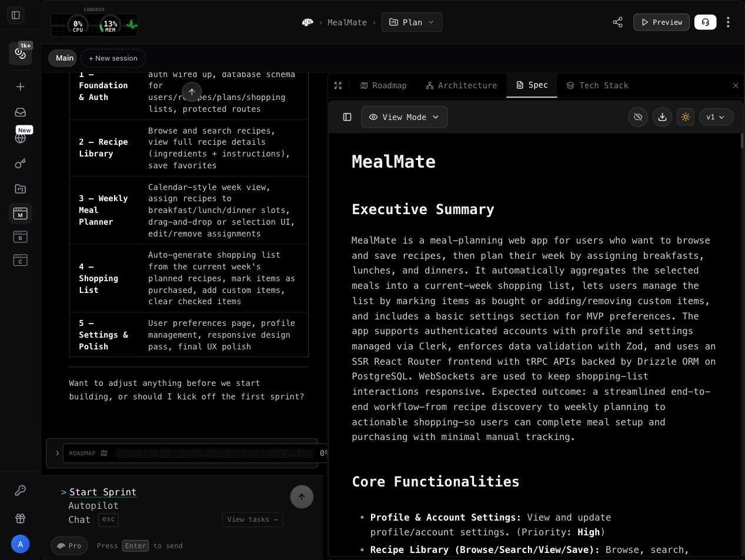The height and width of the screenshot is (560, 745).
Task: Open the roadmap map icon in progress bar
Action: click(104, 453)
